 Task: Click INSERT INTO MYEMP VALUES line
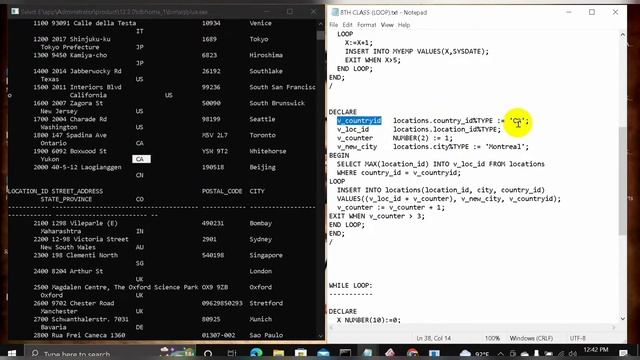tap(417, 51)
